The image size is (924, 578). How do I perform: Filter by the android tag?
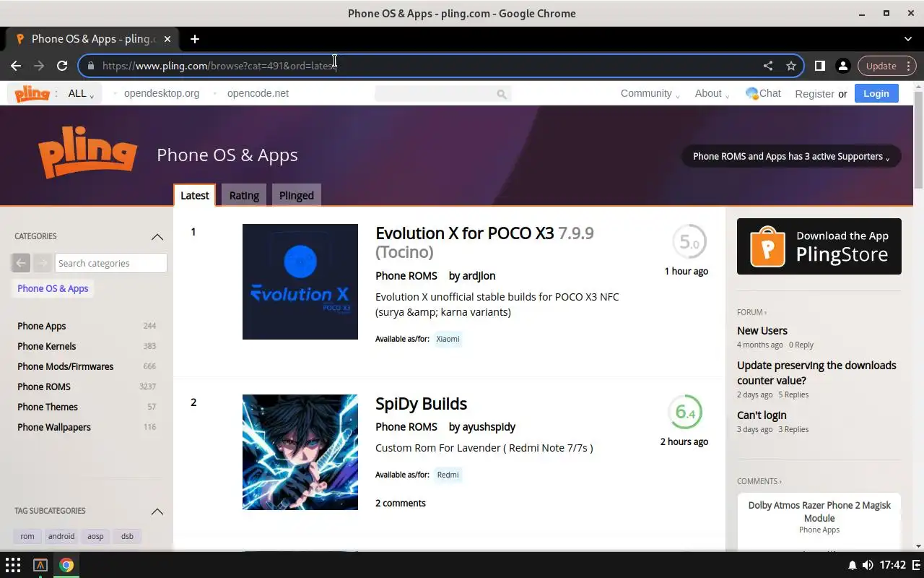(x=61, y=536)
